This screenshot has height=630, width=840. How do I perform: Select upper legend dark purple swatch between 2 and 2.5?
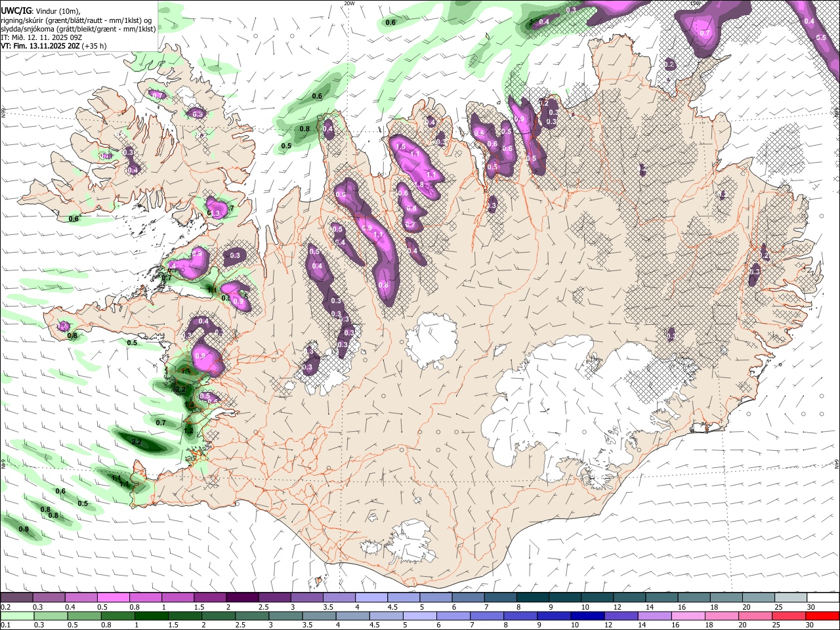point(242,598)
